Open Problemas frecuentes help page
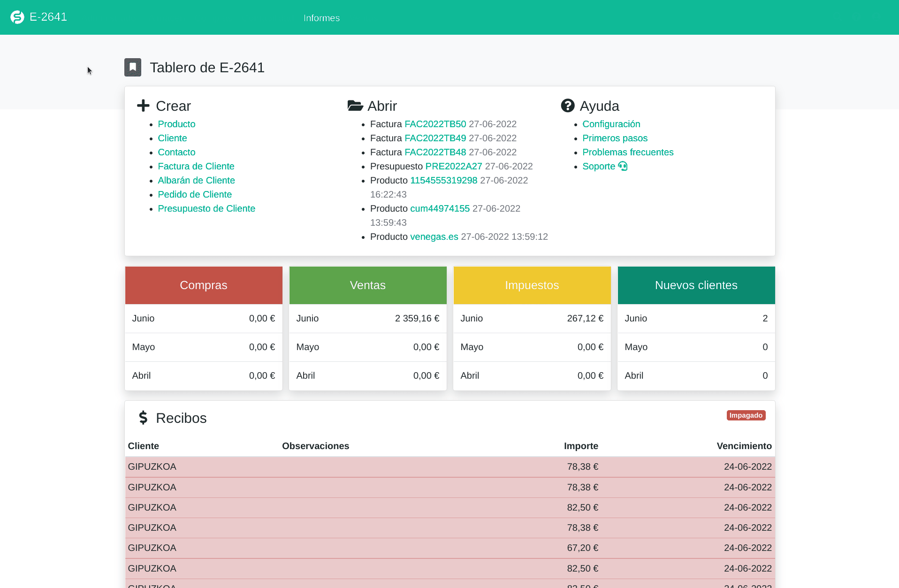The width and height of the screenshot is (899, 588). pyautogui.click(x=628, y=152)
